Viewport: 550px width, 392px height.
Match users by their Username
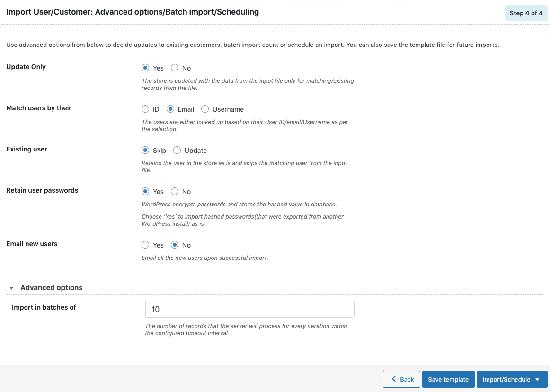[204, 109]
